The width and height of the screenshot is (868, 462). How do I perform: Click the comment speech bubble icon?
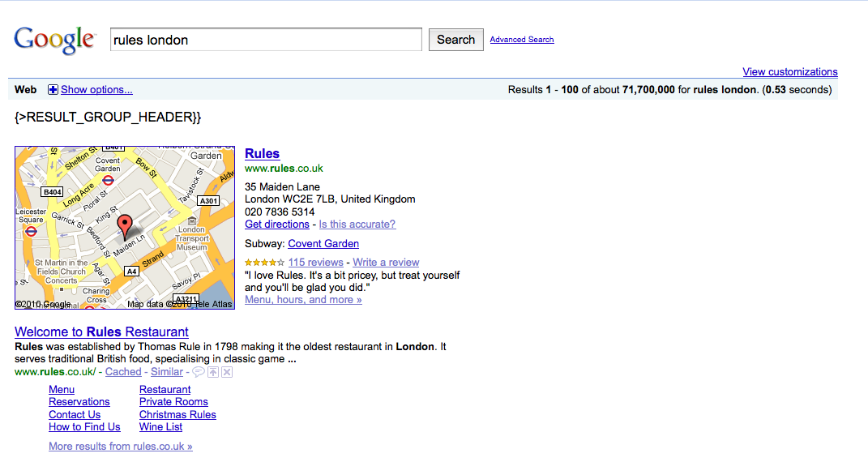[198, 372]
